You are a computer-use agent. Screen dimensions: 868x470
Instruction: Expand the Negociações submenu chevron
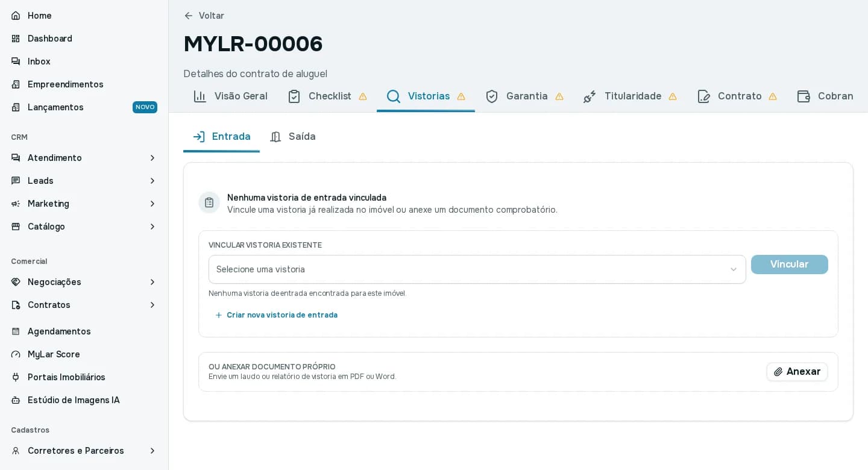pyautogui.click(x=153, y=282)
